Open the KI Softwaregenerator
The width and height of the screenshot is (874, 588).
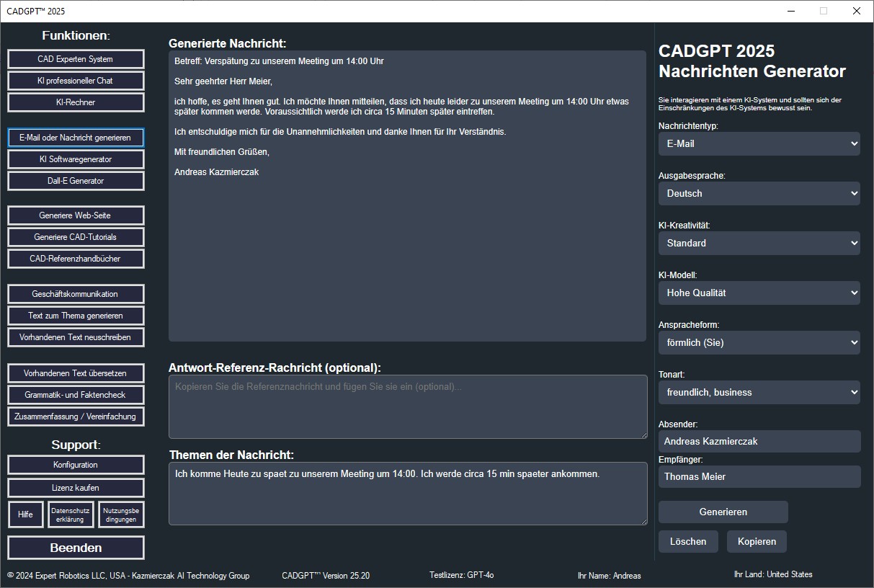tap(76, 159)
